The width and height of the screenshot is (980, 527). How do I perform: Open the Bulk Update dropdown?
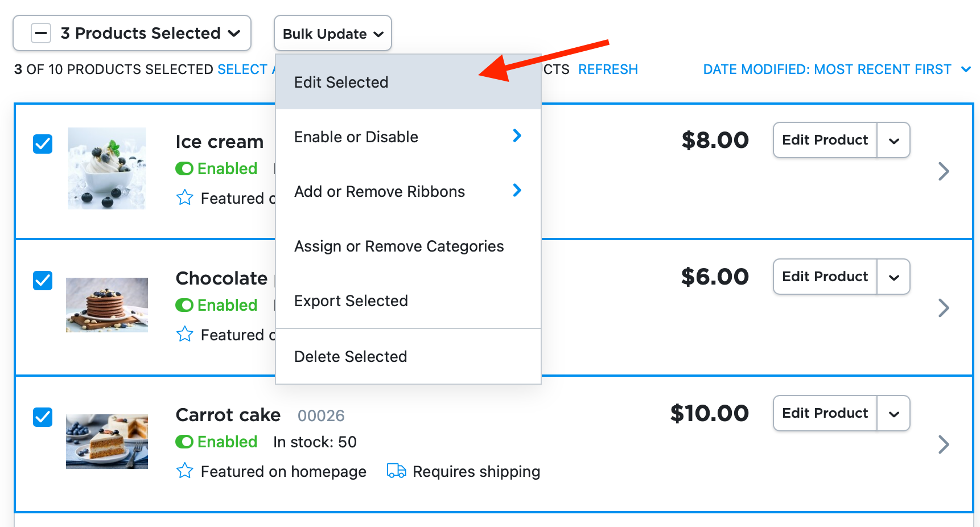click(332, 33)
